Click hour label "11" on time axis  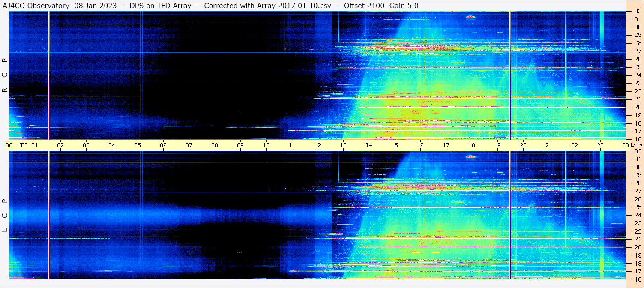coord(292,145)
